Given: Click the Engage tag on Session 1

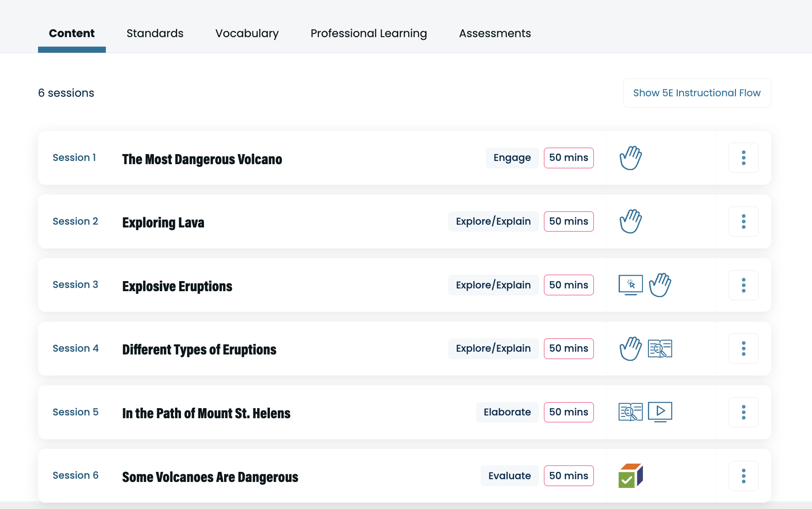Looking at the screenshot, I should click(512, 158).
